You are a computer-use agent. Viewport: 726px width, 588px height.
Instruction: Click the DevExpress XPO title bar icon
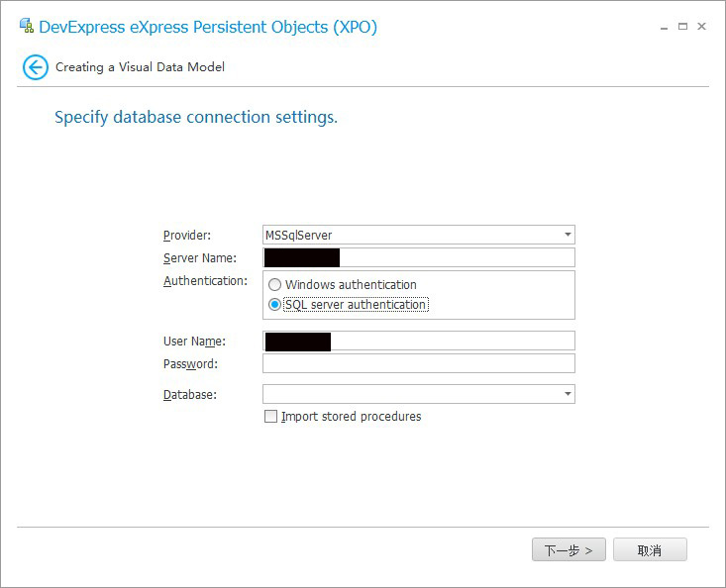point(26,27)
